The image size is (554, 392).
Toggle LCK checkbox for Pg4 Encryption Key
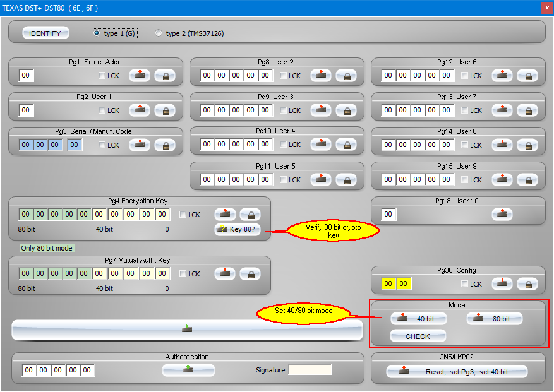(x=183, y=215)
